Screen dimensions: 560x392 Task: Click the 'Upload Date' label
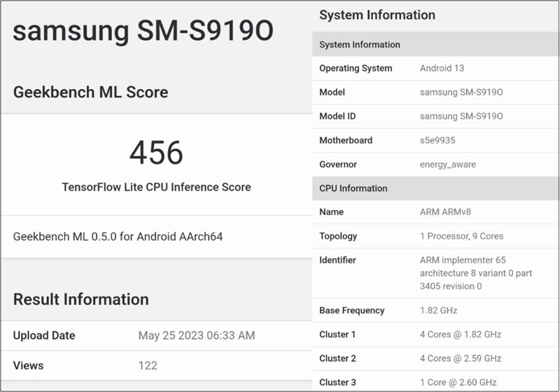44,335
